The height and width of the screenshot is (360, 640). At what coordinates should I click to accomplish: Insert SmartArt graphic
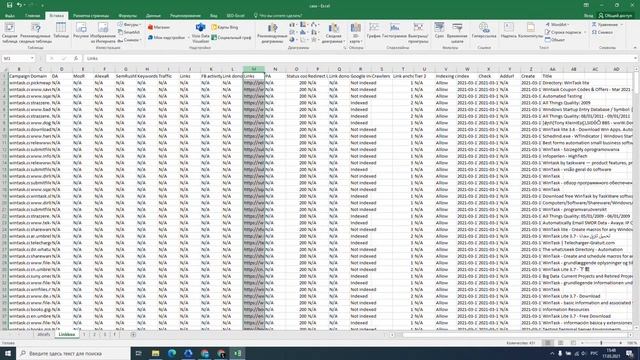[129, 32]
